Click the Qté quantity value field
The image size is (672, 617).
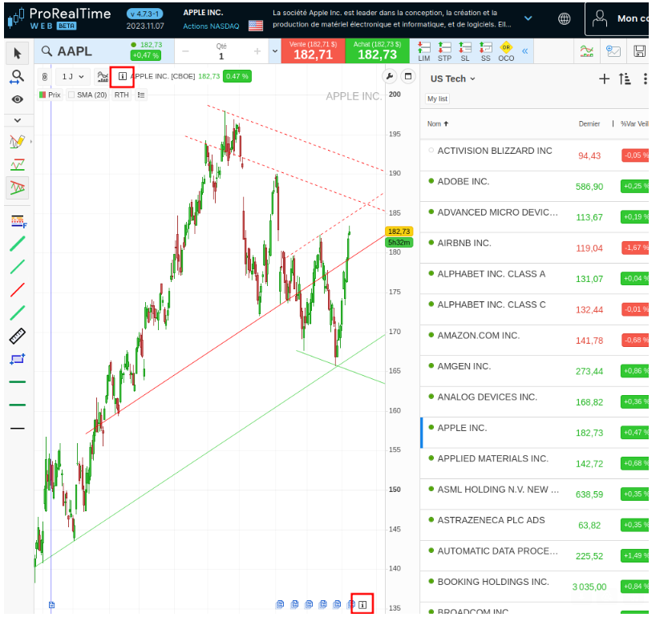(221, 56)
